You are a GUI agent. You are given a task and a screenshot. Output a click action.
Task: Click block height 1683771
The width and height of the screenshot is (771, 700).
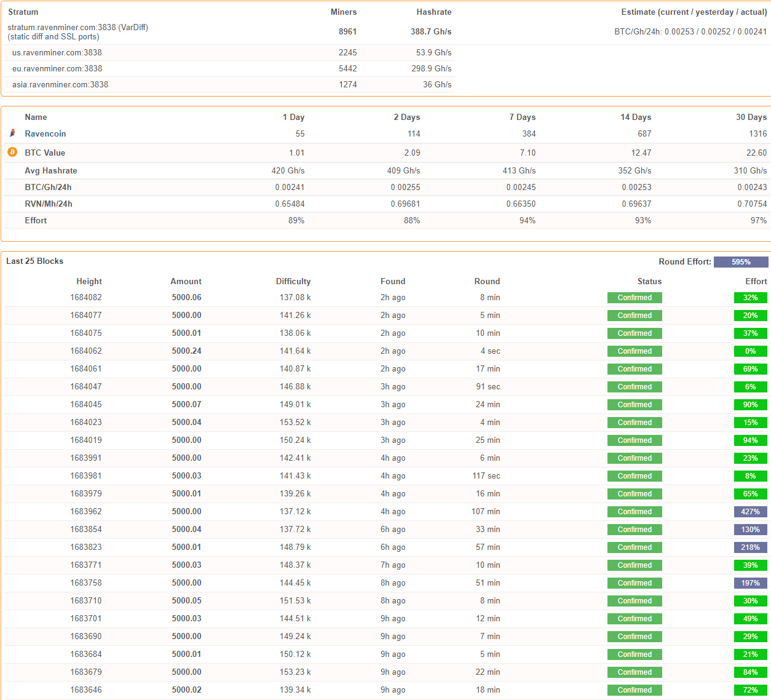(x=86, y=565)
